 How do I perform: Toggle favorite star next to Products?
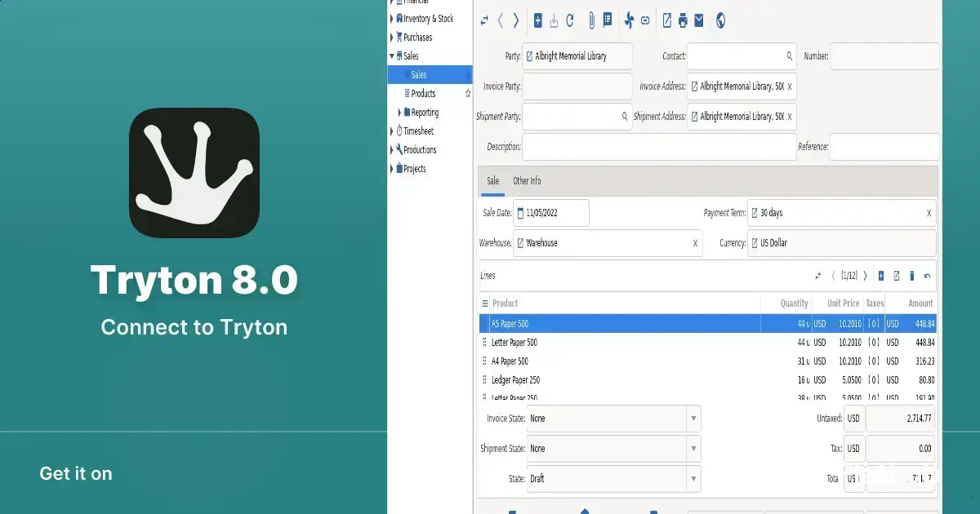point(468,94)
